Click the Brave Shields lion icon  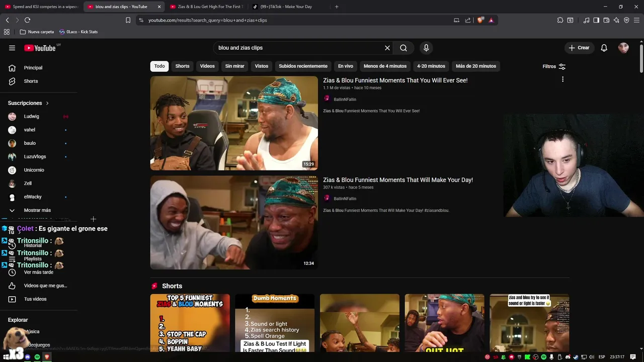pyautogui.click(x=480, y=20)
